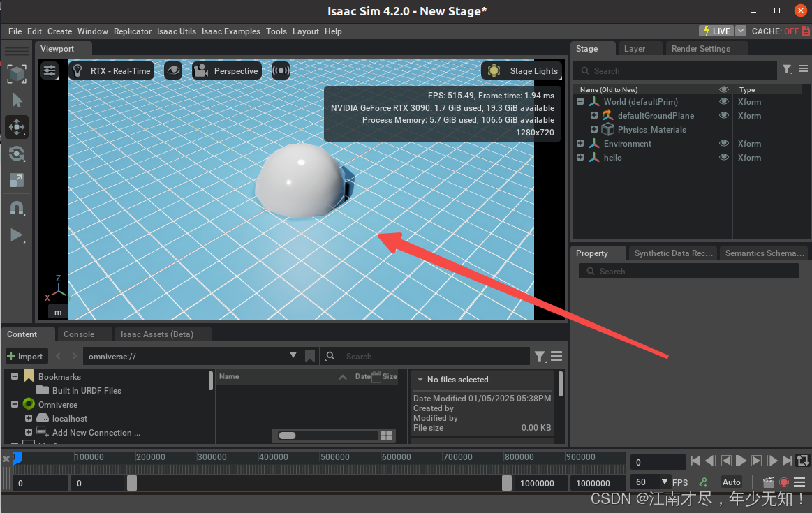Open the Isaac Utils menu

pos(177,31)
